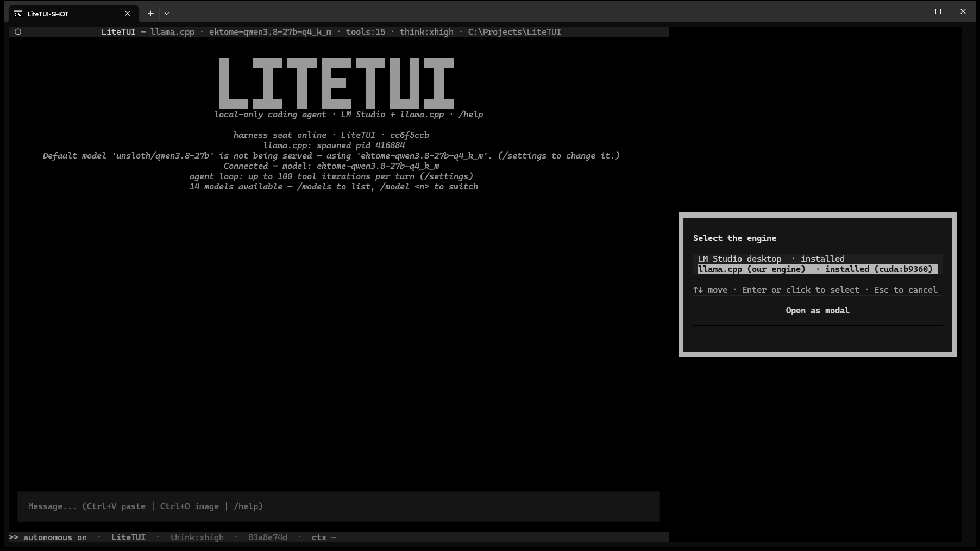Maximize the terminal window
The width and height of the screenshot is (980, 551).
point(938,11)
